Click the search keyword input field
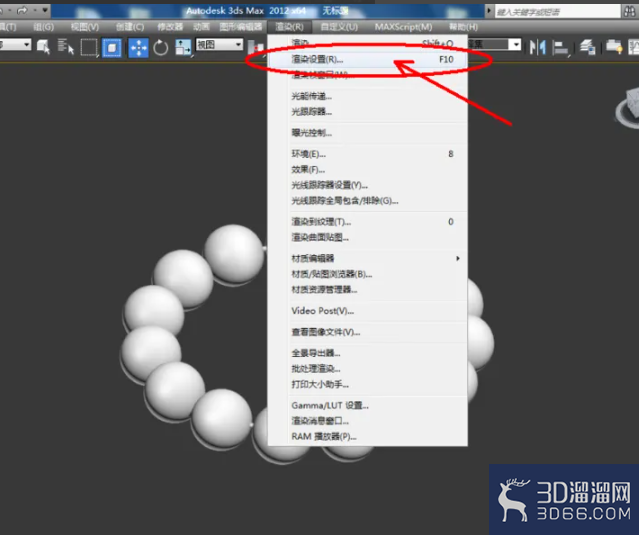639x535 pixels. (557, 12)
